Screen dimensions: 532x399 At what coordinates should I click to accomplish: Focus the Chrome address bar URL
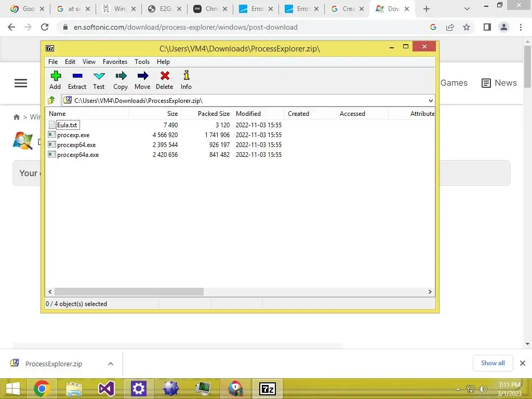(185, 27)
